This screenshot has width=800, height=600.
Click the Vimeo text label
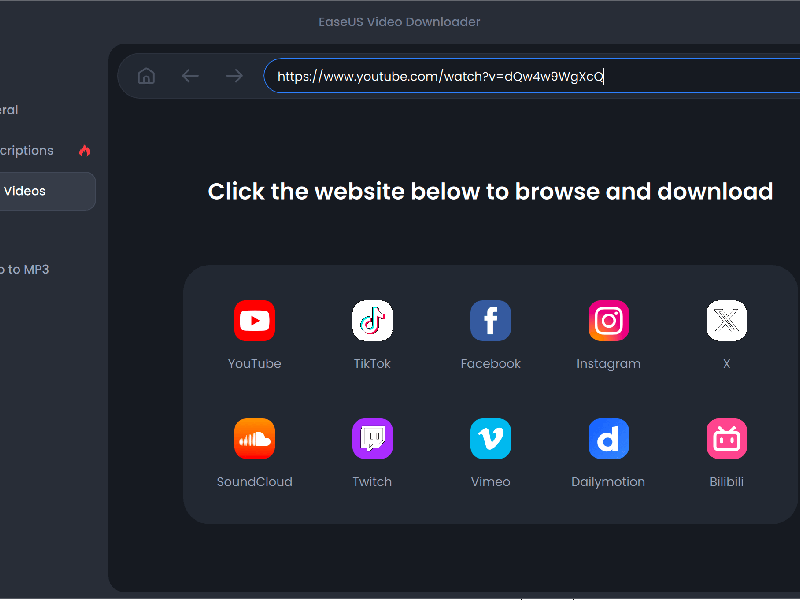click(x=490, y=482)
